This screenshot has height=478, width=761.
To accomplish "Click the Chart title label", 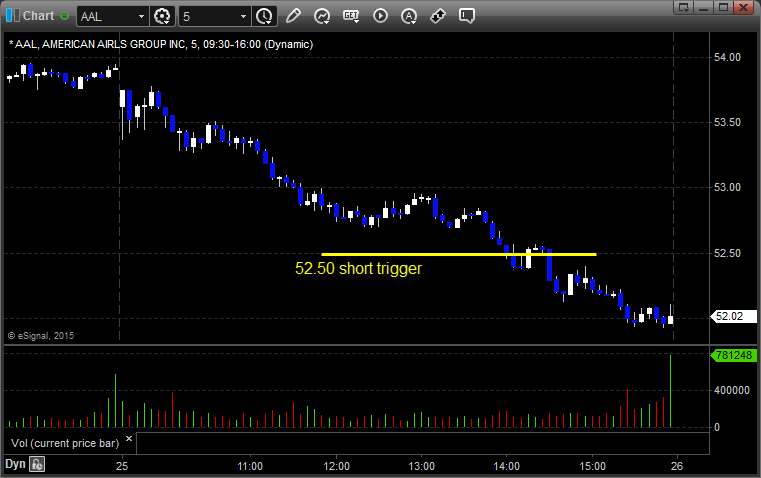I will [x=38, y=16].
